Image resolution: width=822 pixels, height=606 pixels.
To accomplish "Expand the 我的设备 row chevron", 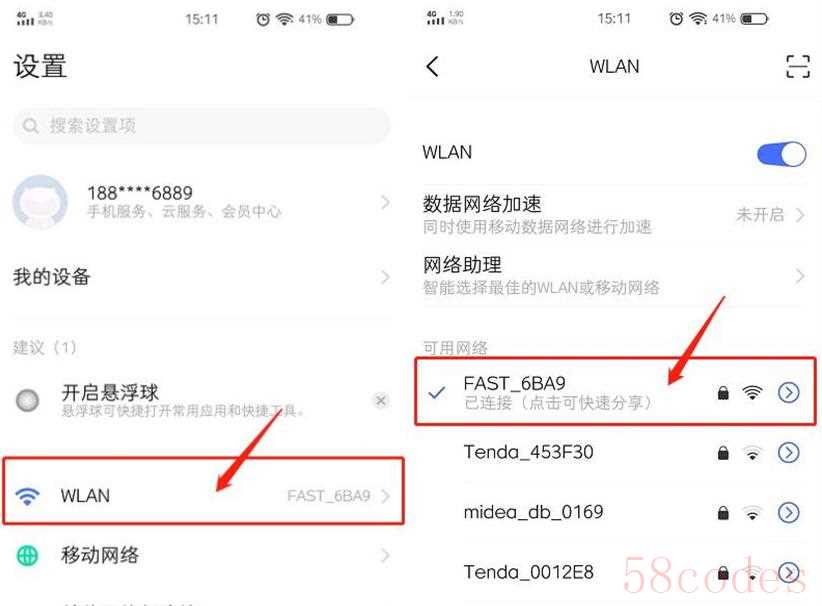I will coord(385,277).
